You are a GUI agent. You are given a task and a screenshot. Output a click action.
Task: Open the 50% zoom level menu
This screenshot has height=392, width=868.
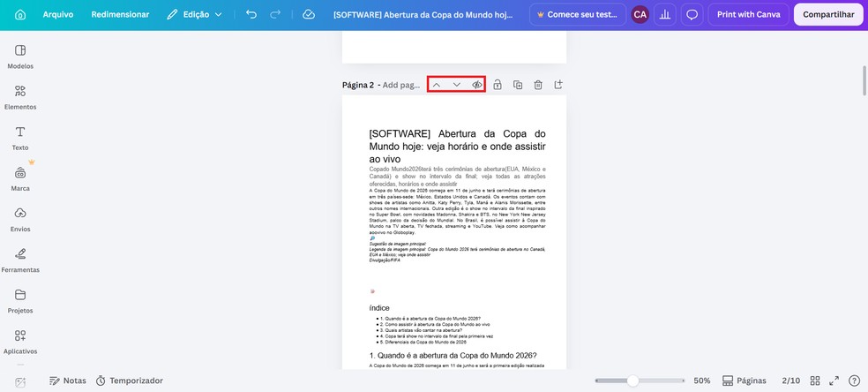702,381
